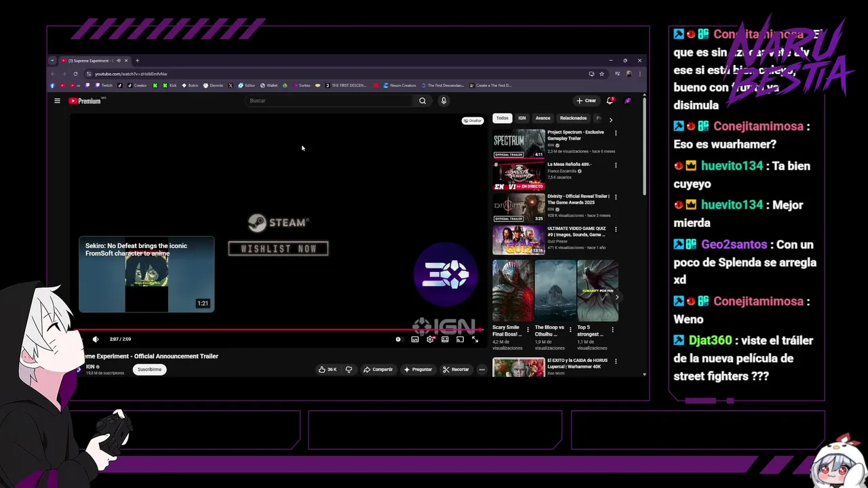
Task: Open options for ULTIMATE VIDEO GAME QUIZ
Action: 616,230
